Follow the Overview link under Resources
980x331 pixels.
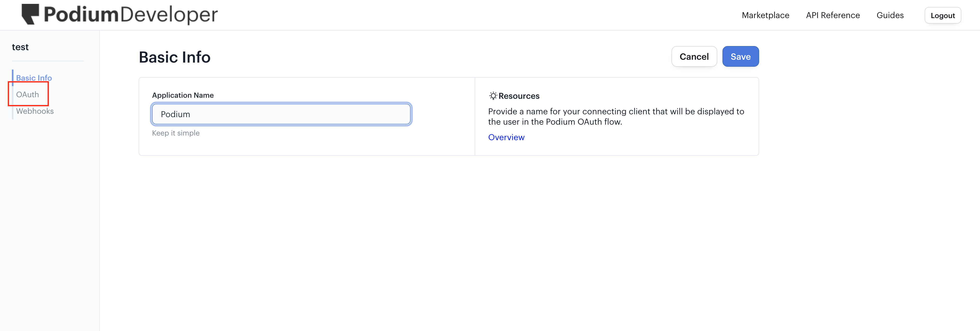(x=506, y=137)
